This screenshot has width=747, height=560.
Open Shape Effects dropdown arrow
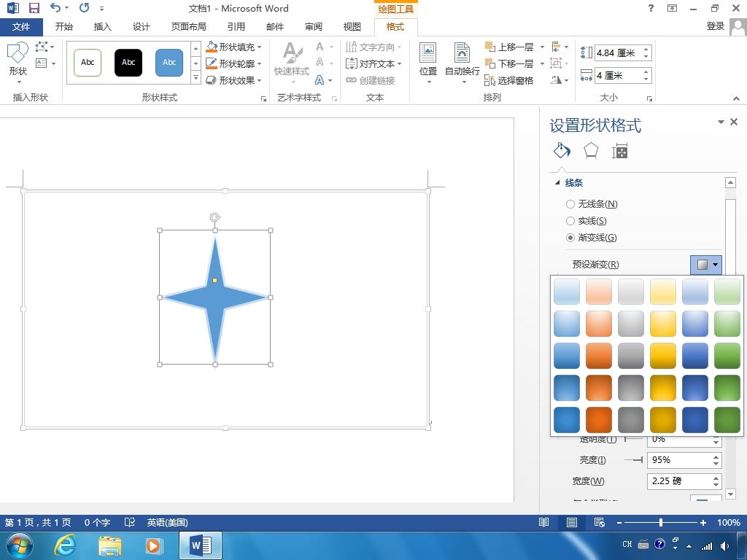pos(259,80)
